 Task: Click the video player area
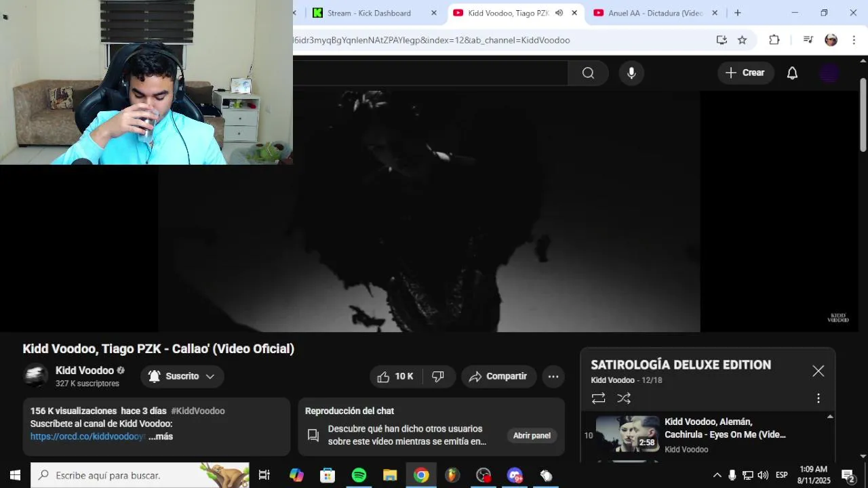(429, 211)
